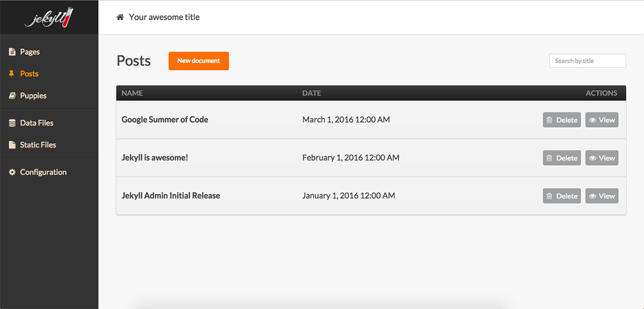Click the Data Files database icon
Screen dimensions: 644x309
tap(11, 122)
